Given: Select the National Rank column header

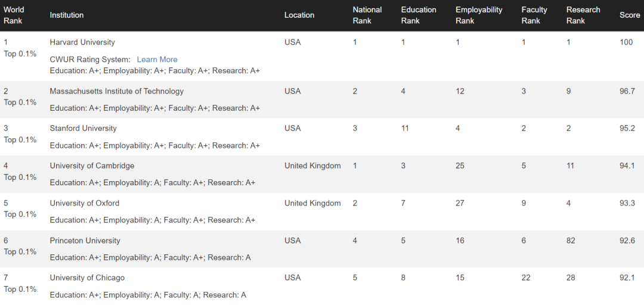Looking at the screenshot, I should [x=367, y=15].
